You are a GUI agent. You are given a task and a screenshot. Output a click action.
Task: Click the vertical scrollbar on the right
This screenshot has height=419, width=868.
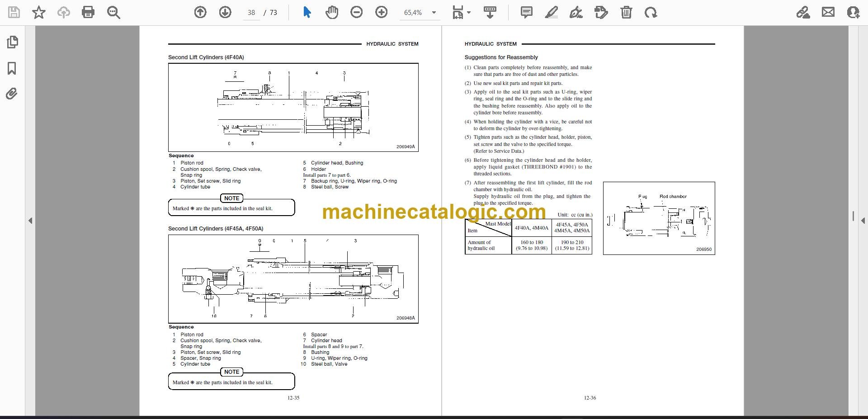853,216
